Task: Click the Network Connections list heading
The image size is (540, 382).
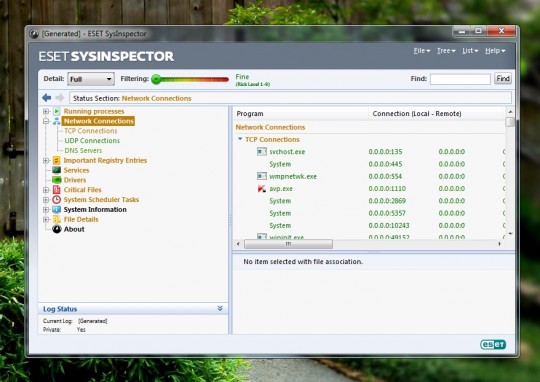Action: click(270, 127)
